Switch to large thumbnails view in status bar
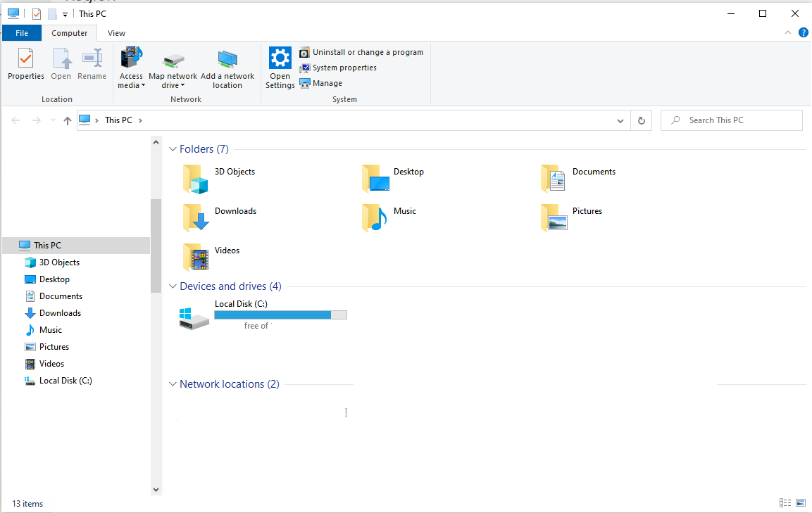The image size is (812, 513). (x=801, y=502)
